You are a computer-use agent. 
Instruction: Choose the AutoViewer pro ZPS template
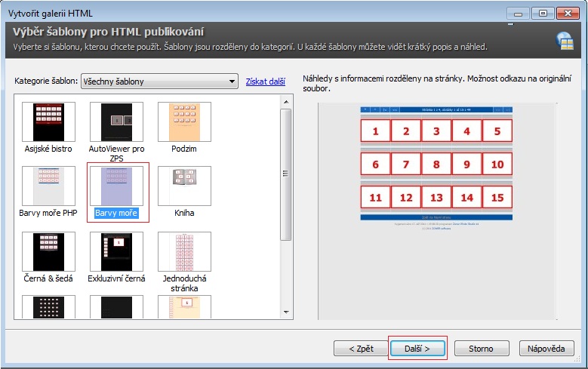pyautogui.click(x=116, y=121)
